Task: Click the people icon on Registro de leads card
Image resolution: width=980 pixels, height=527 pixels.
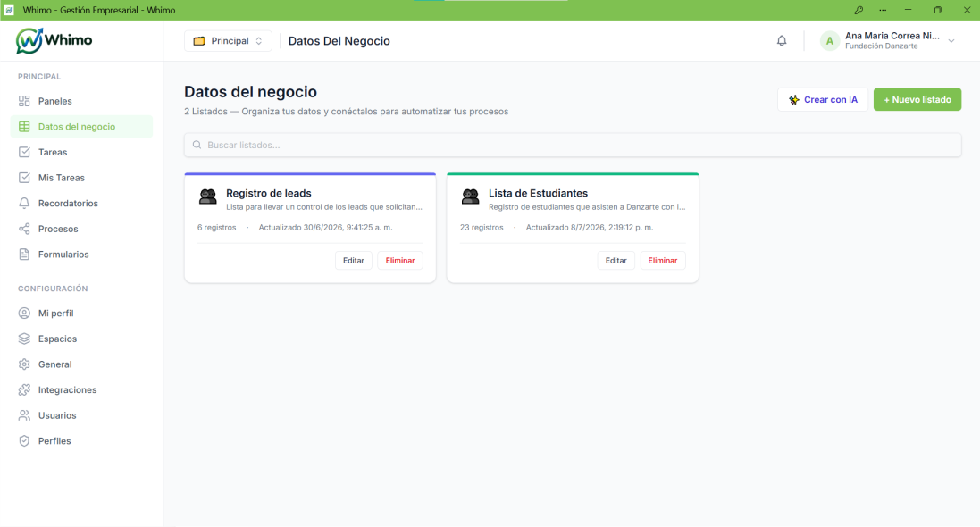Action: [207, 197]
